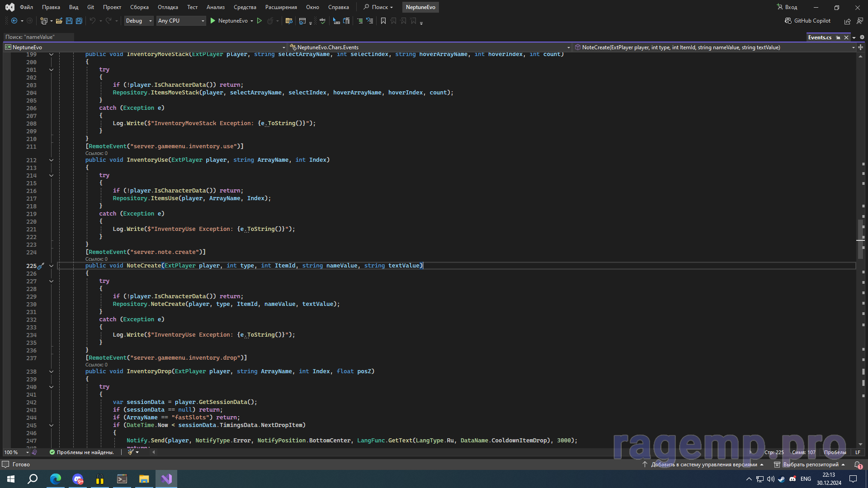Navigate backward with the back arrow
The width and height of the screenshot is (868, 488).
pyautogui.click(x=14, y=21)
